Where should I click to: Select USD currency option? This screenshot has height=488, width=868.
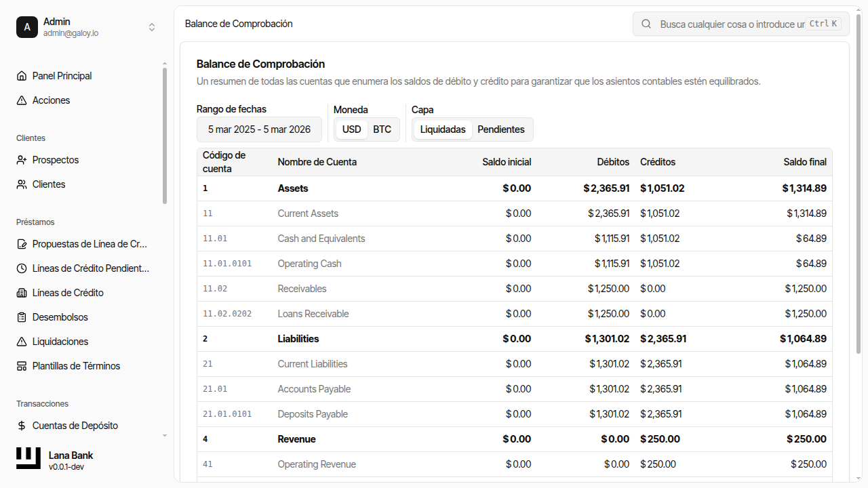pyautogui.click(x=352, y=129)
